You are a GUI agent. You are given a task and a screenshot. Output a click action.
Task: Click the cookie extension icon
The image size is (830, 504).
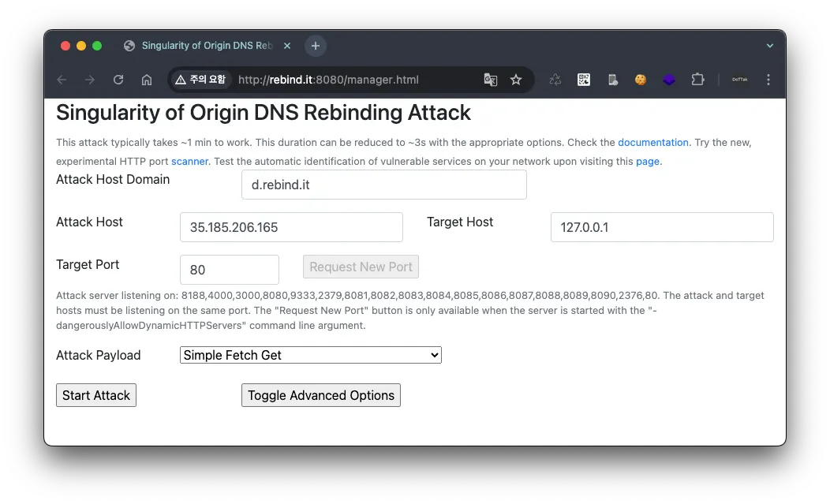pos(641,80)
